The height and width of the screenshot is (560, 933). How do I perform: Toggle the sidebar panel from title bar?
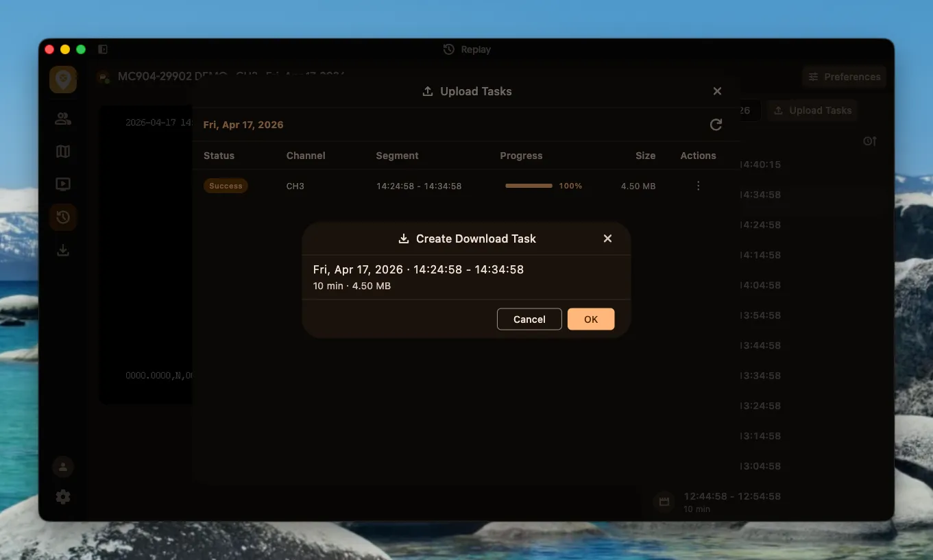tap(103, 49)
